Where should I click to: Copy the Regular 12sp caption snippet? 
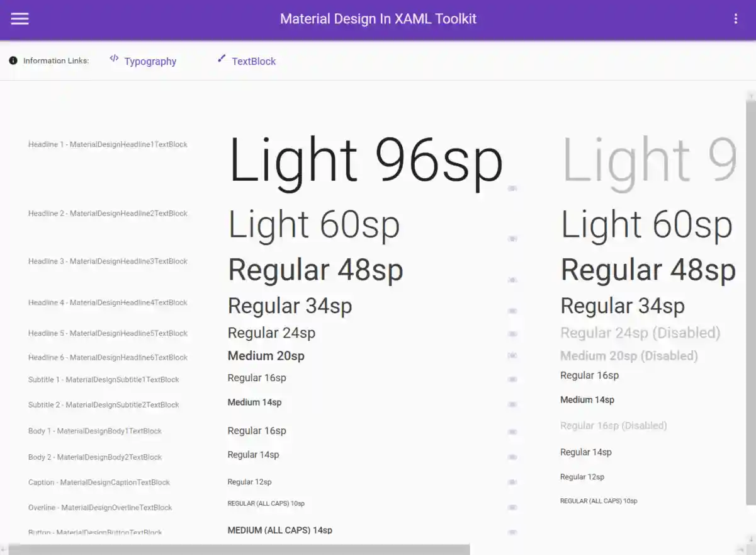512,482
